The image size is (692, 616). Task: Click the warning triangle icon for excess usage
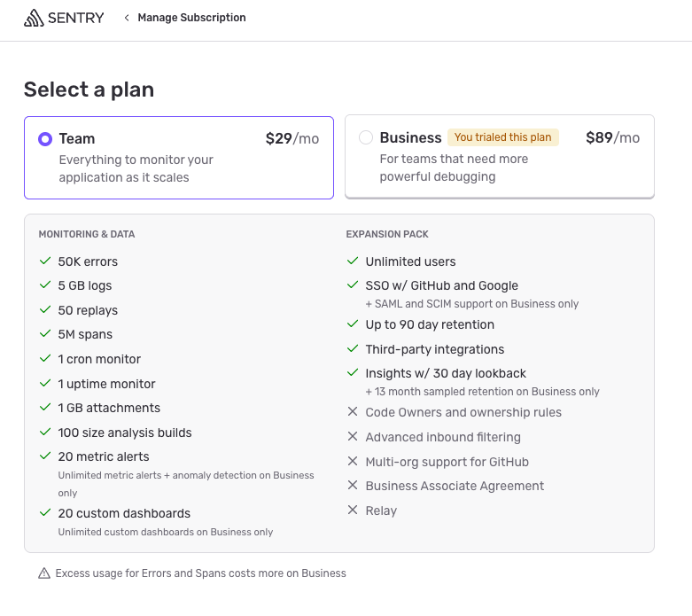click(x=44, y=573)
